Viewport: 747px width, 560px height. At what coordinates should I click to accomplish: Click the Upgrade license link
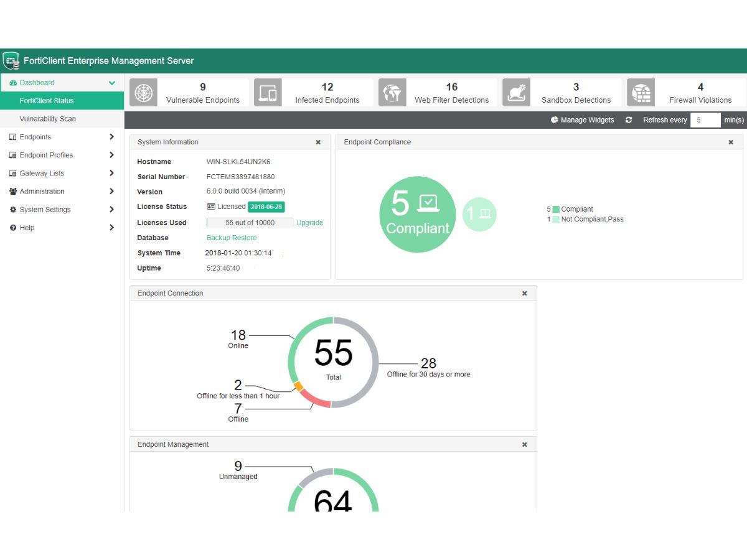tap(309, 223)
